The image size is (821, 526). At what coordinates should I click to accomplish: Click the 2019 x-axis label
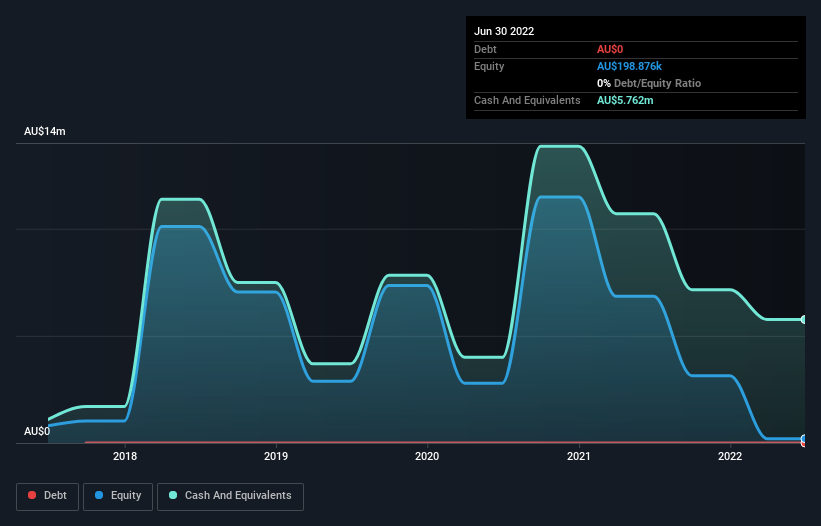click(276, 456)
